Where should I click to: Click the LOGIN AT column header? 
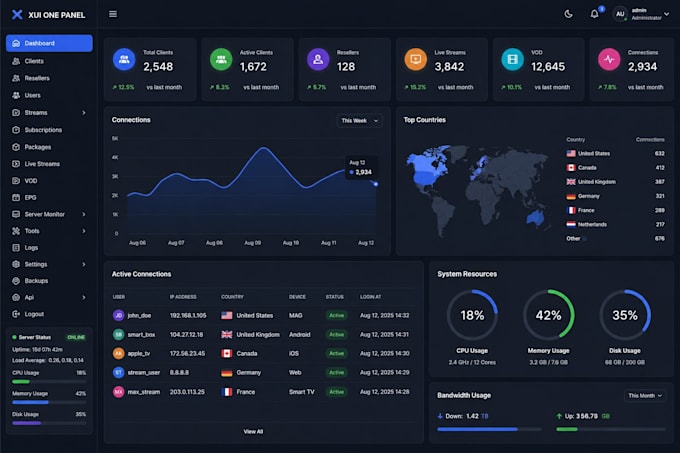pyautogui.click(x=370, y=297)
